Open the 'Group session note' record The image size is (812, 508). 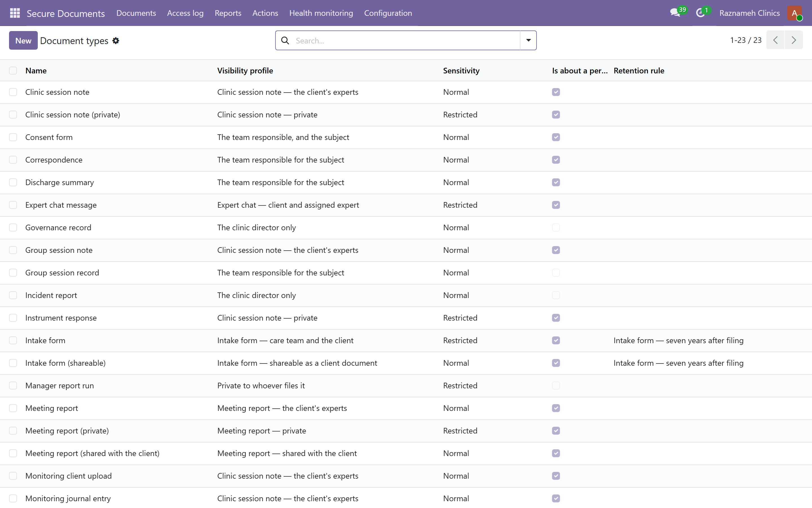coord(59,250)
